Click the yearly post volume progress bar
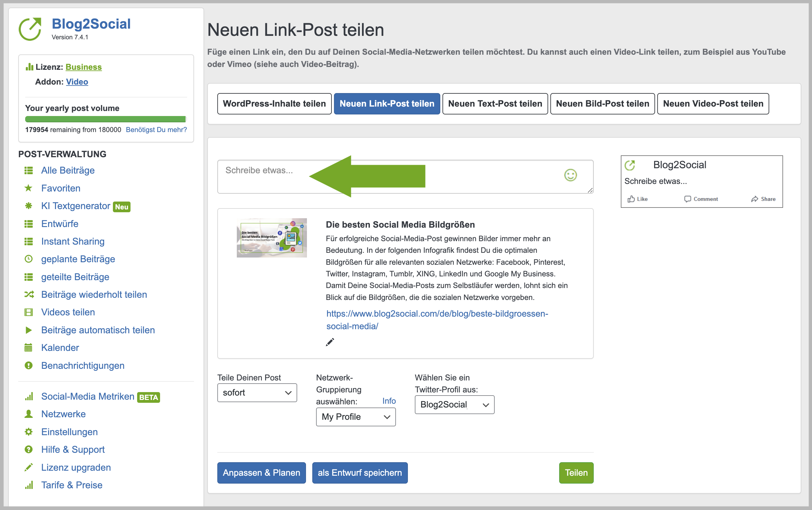This screenshot has width=812, height=510. click(106, 119)
